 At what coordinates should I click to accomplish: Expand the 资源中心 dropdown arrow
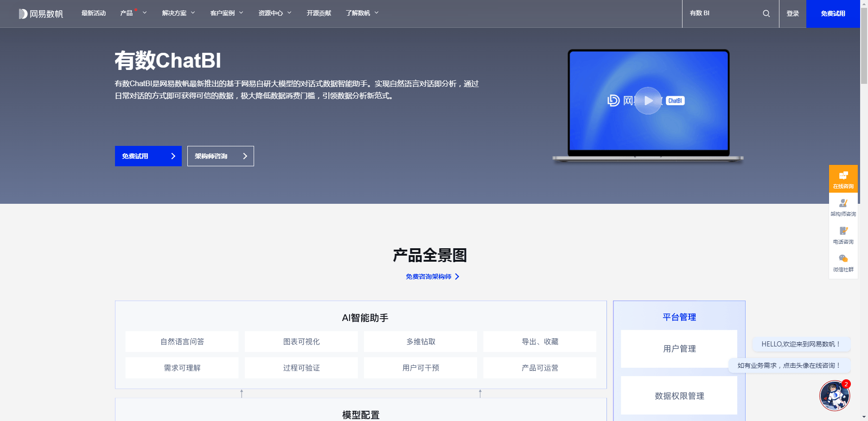(289, 13)
